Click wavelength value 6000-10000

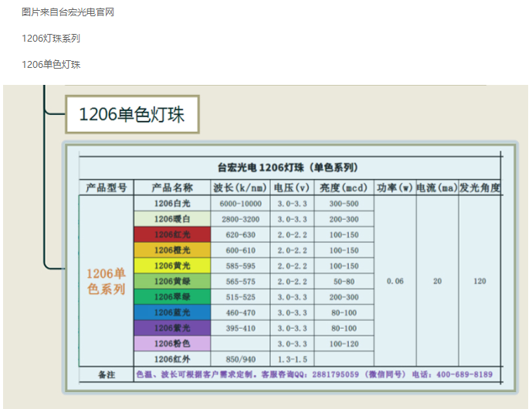point(241,204)
